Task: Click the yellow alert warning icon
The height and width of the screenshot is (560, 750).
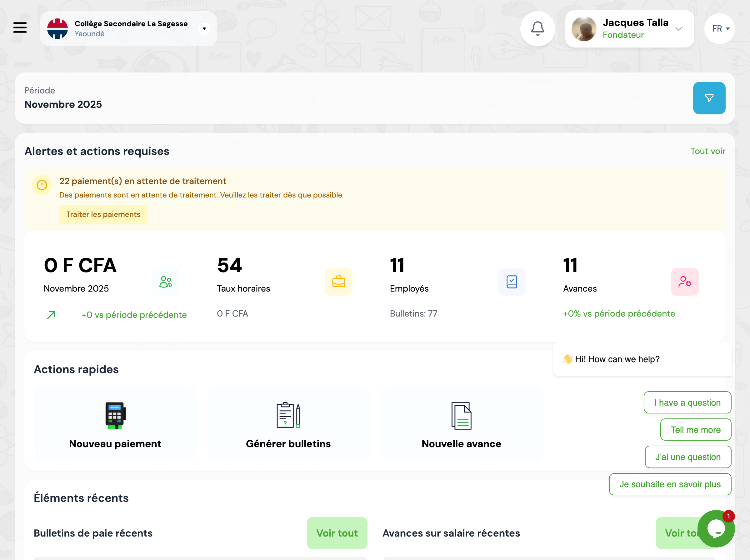Action: [x=42, y=185]
